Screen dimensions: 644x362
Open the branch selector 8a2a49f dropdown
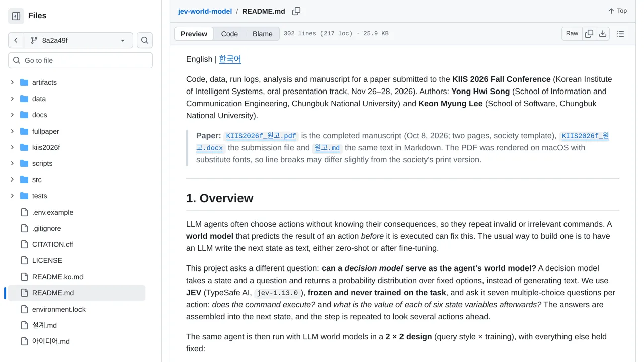[x=78, y=40]
